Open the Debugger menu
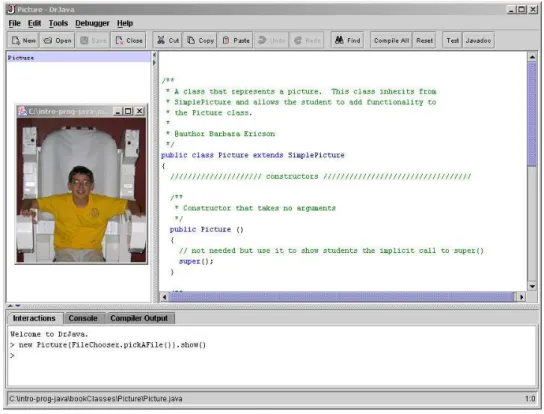Screen dimensions: 544x414 pyautogui.click(x=92, y=23)
